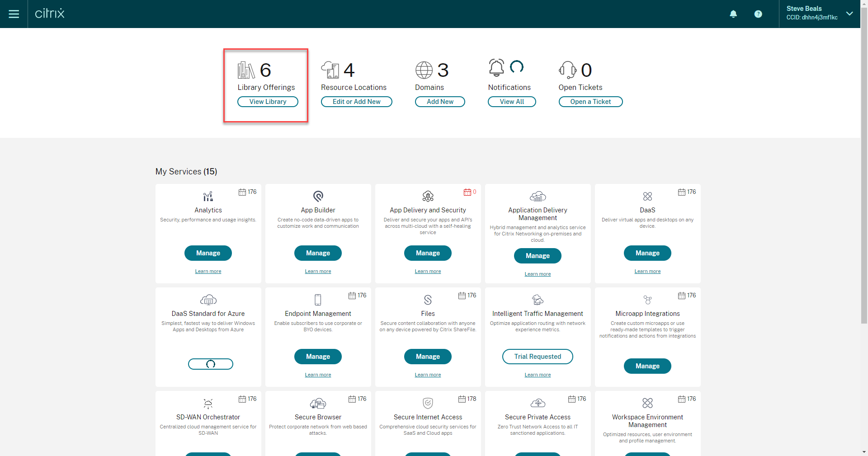This screenshot has height=456, width=868.
Task: Click Manage on the DaaS card
Action: pos(647,253)
